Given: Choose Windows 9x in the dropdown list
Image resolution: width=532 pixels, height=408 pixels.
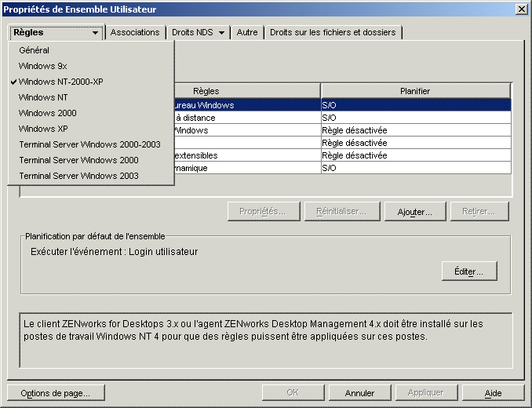Looking at the screenshot, I should [42, 66].
